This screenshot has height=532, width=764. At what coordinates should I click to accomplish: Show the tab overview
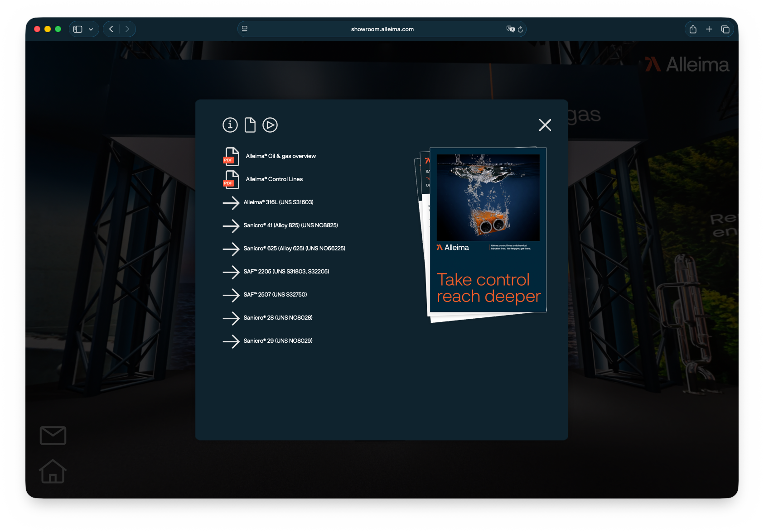[725, 29]
